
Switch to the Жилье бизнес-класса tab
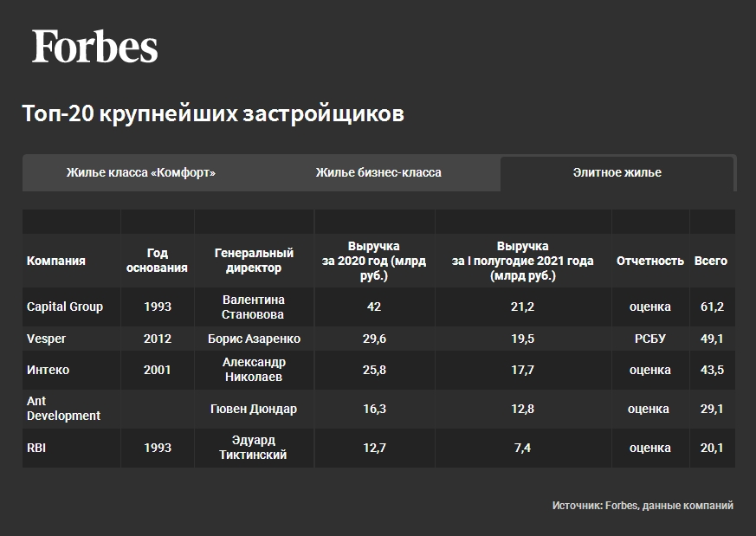point(378,172)
